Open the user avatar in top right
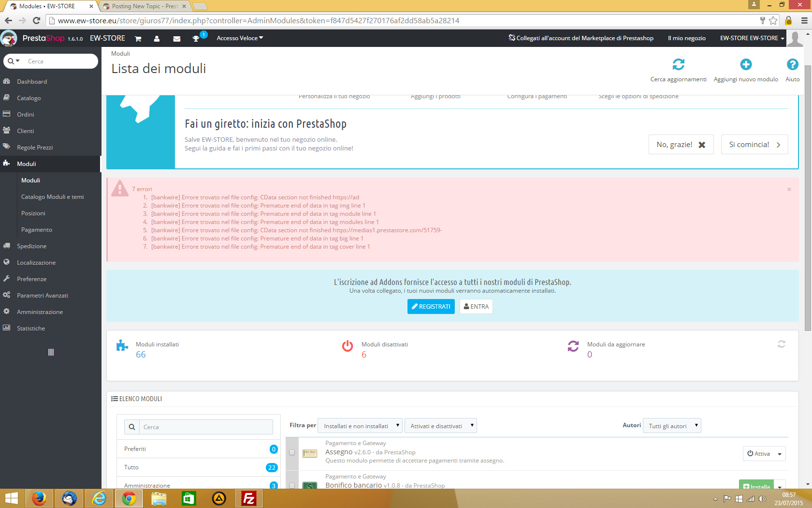 tap(795, 38)
